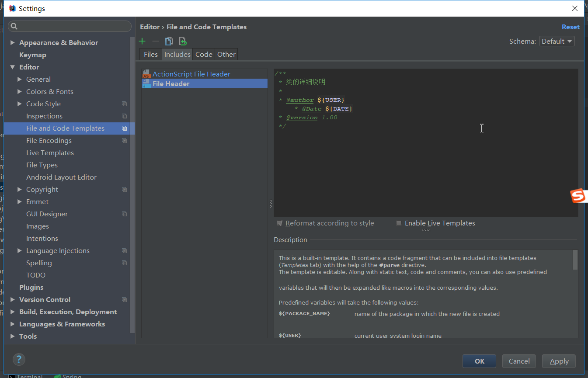The width and height of the screenshot is (588, 378).
Task: Collapse the Editor section
Action: (x=12, y=67)
